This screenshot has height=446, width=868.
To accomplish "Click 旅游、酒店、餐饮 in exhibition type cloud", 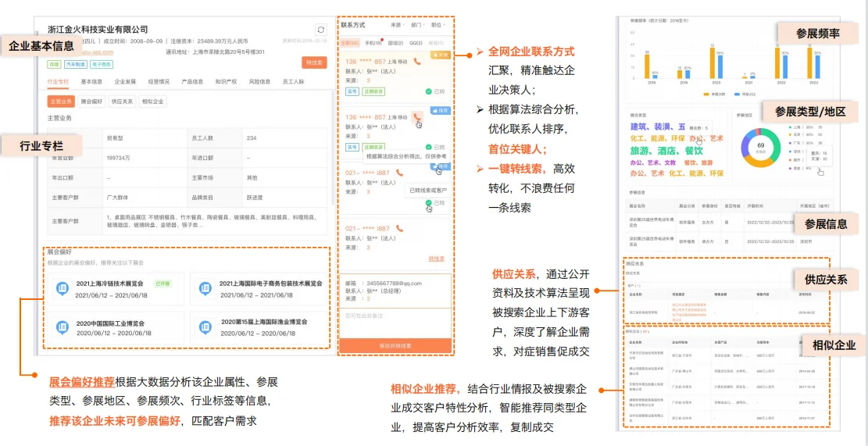I will click(667, 151).
